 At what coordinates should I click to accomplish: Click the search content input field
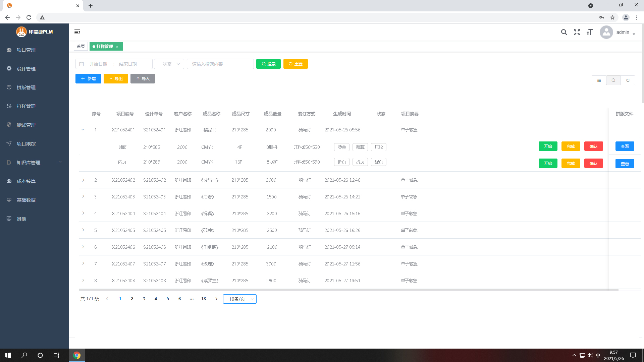coord(220,64)
